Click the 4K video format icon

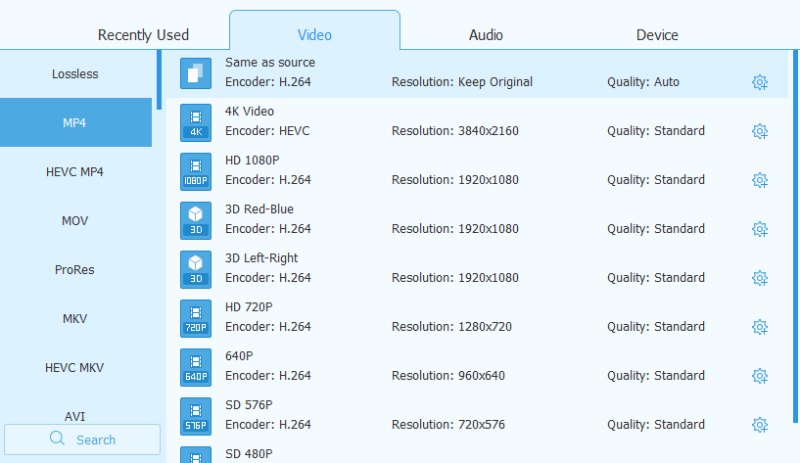196,123
